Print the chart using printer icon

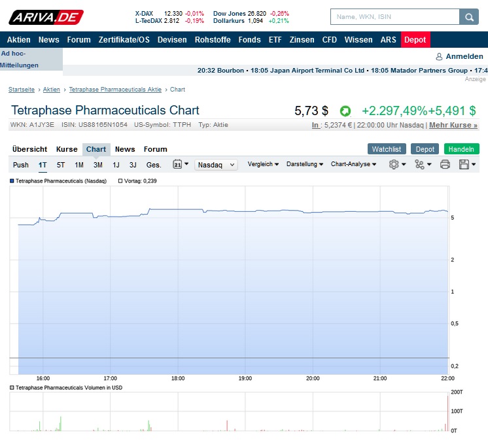pos(445,164)
